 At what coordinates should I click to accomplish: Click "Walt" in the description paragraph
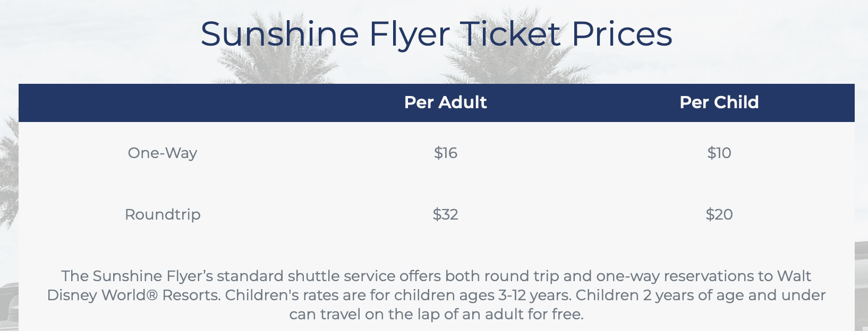[x=794, y=276]
